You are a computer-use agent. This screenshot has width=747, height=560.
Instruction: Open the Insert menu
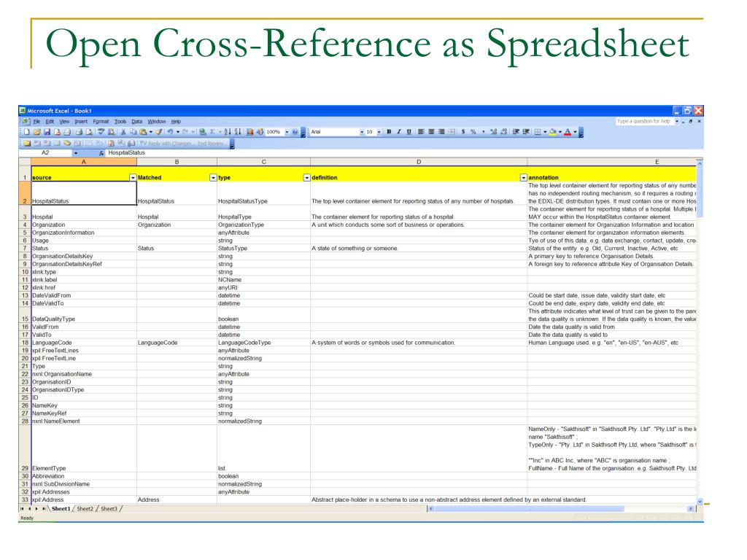[x=81, y=122]
